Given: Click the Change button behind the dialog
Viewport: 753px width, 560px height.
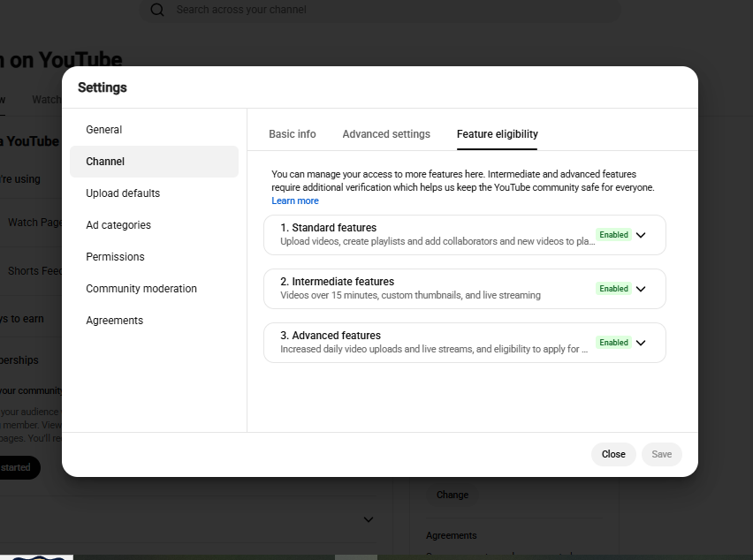Looking at the screenshot, I should [452, 495].
